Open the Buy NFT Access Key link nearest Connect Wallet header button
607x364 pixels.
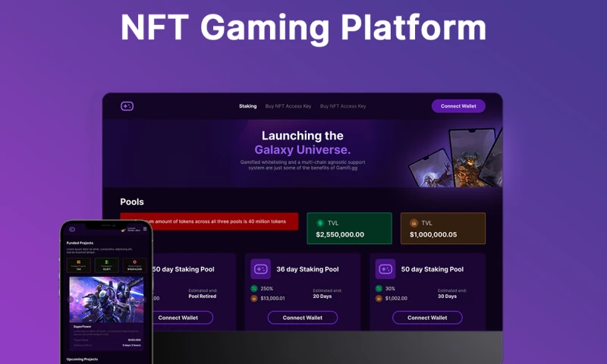coord(343,106)
